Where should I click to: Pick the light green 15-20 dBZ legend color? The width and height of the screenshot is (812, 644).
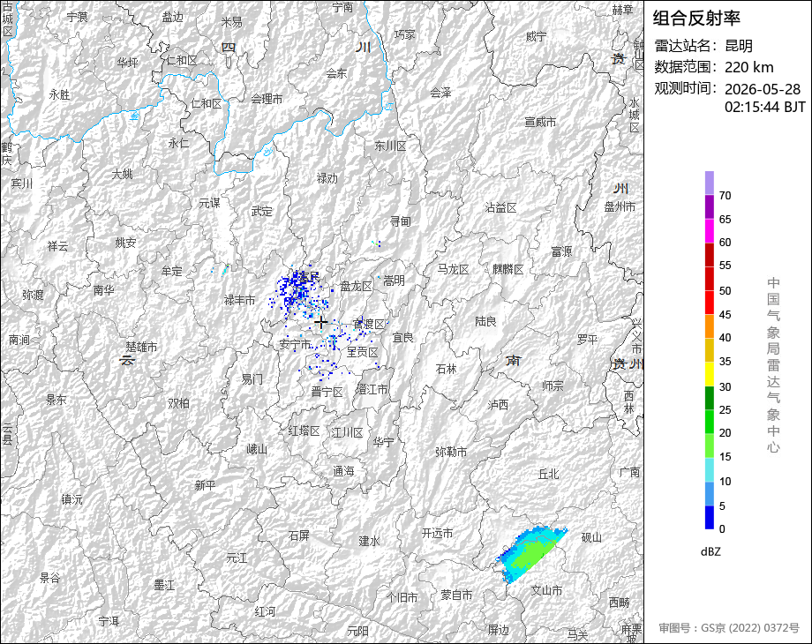click(710, 446)
